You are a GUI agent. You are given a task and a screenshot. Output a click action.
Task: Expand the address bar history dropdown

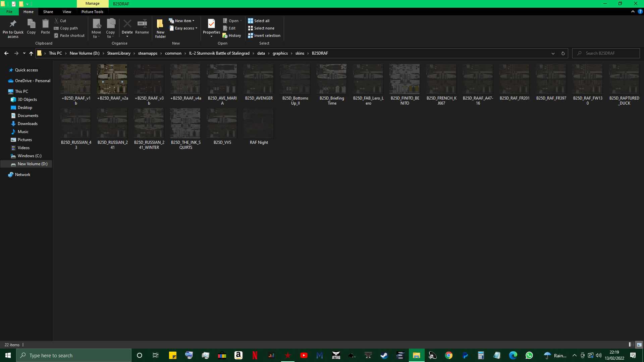point(553,53)
